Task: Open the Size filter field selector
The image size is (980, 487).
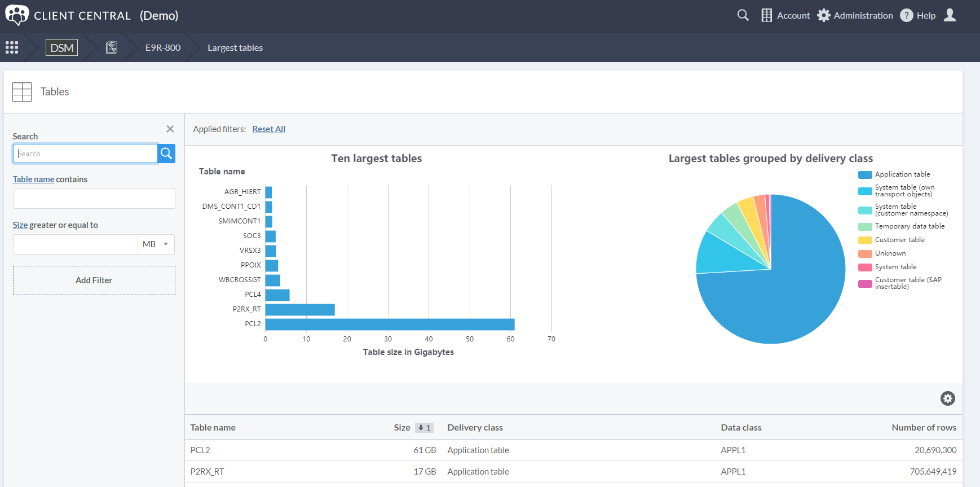Action: (x=20, y=225)
